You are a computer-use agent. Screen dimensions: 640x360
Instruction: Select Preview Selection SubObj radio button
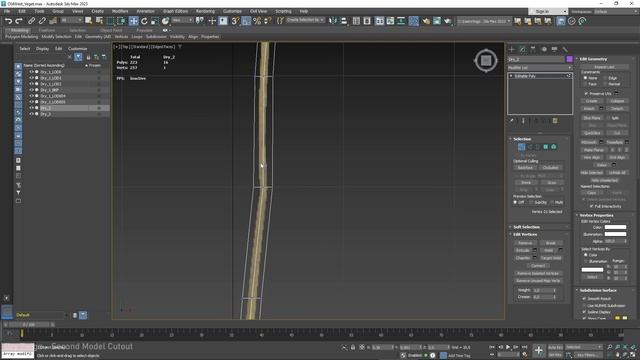point(531,202)
